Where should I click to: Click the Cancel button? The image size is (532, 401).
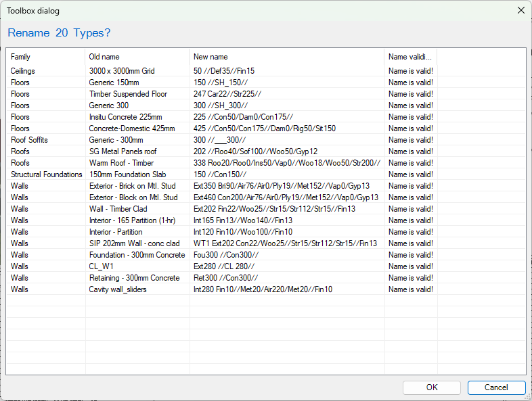496,387
